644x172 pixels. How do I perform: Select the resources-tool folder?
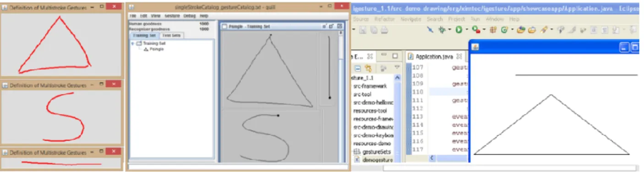pos(371,111)
